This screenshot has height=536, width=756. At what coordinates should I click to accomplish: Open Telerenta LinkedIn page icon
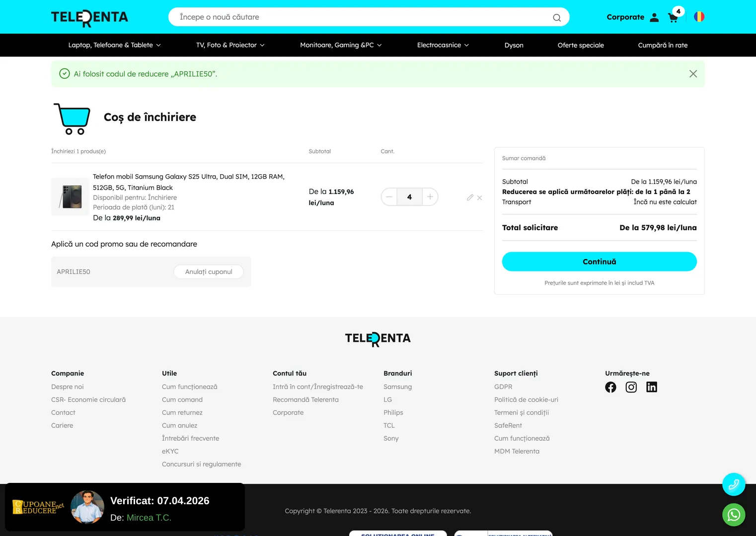click(652, 387)
